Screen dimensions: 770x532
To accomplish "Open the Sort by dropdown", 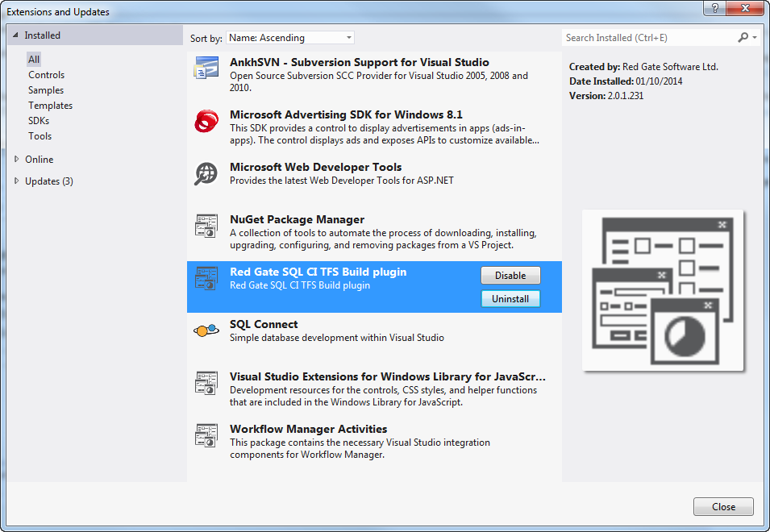I will coord(290,38).
